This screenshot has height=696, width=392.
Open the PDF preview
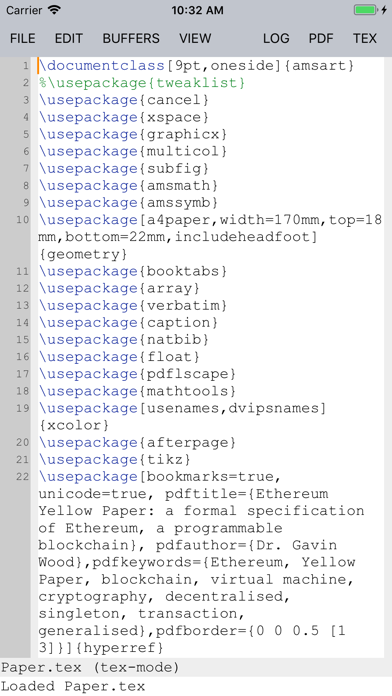[x=321, y=39]
